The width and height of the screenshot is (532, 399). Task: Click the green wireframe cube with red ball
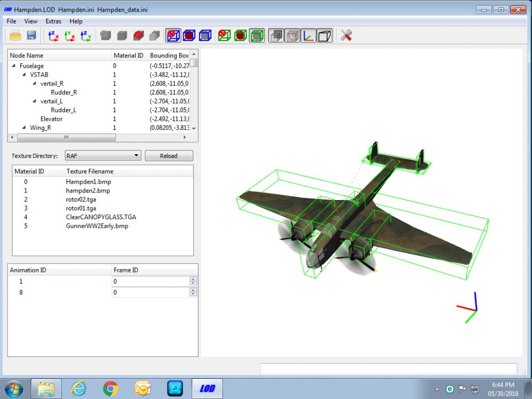(x=240, y=36)
